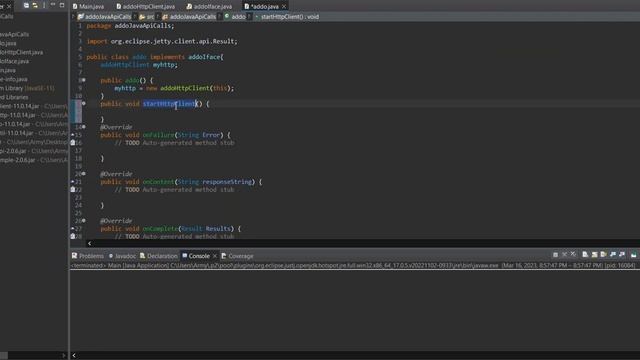Collapse the onComplete method fold marker
The image size is (640, 360).
coord(84,220)
